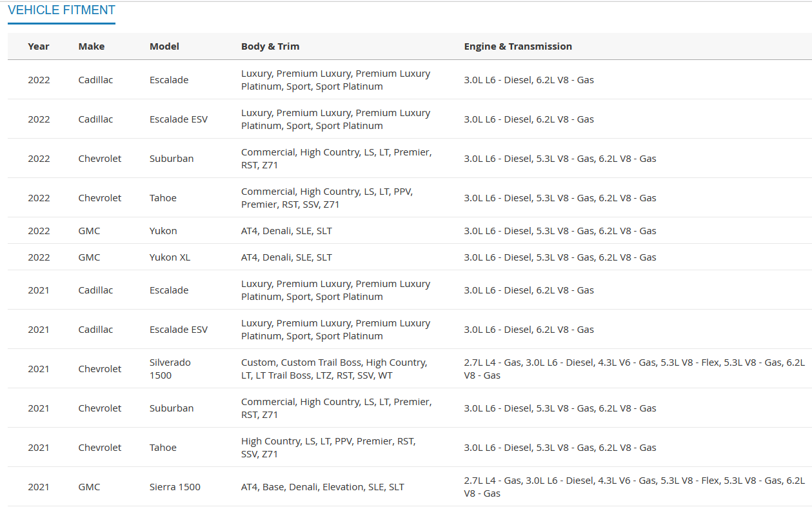Click the 2022 Suburban trim list
The height and width of the screenshot is (507, 812).
(337, 159)
